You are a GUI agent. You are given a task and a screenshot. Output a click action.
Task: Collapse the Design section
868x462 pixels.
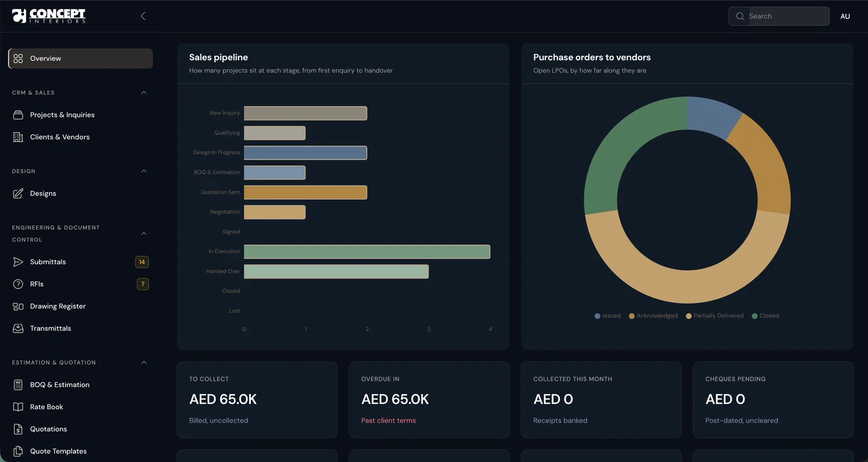click(144, 172)
